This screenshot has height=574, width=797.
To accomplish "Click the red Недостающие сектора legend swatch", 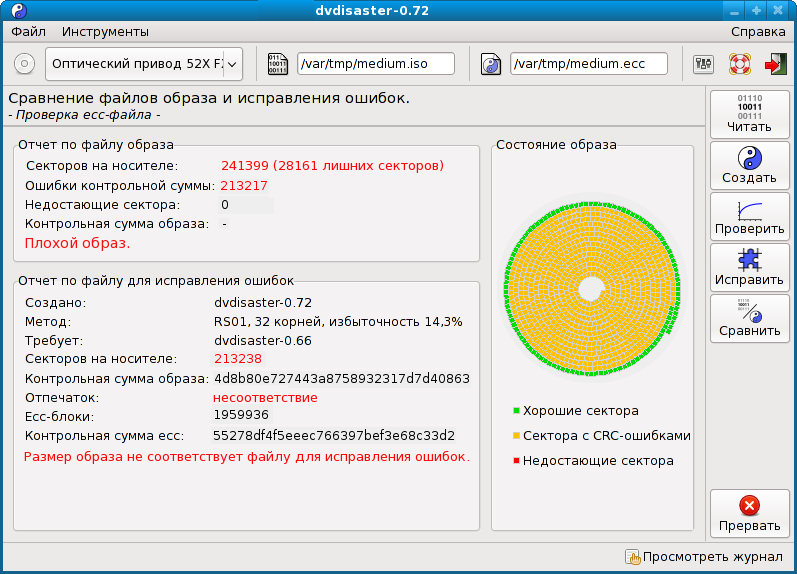I will [516, 461].
